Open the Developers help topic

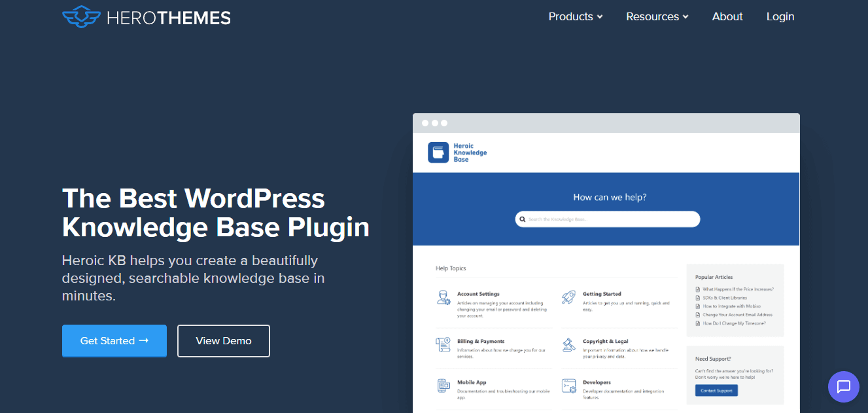[x=597, y=382]
